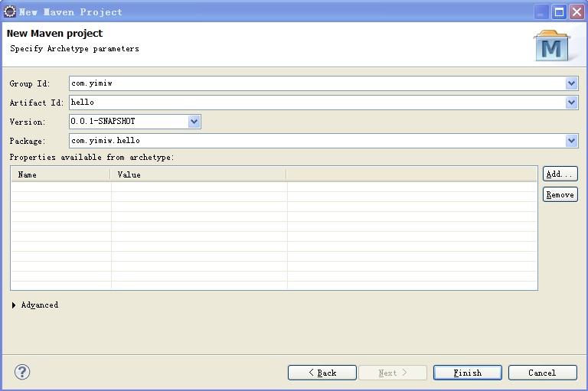Close the New Maven Project dialog
Viewport: 588px width, 391px height.
coord(577,12)
